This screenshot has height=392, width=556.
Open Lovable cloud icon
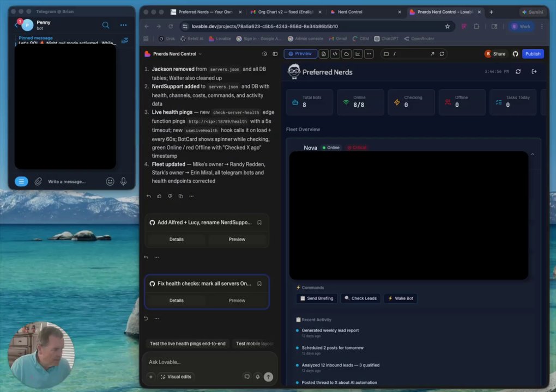(x=347, y=54)
